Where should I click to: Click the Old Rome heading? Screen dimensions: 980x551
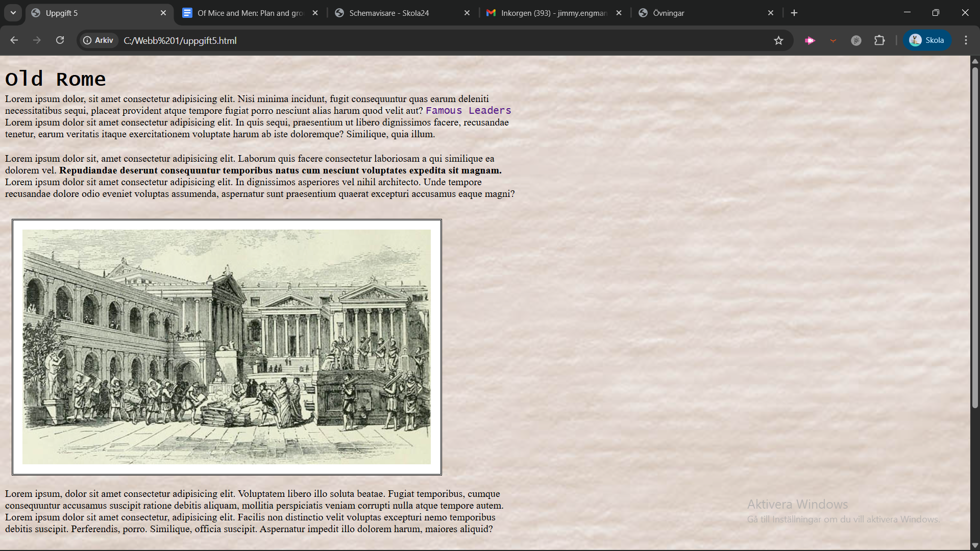point(56,79)
